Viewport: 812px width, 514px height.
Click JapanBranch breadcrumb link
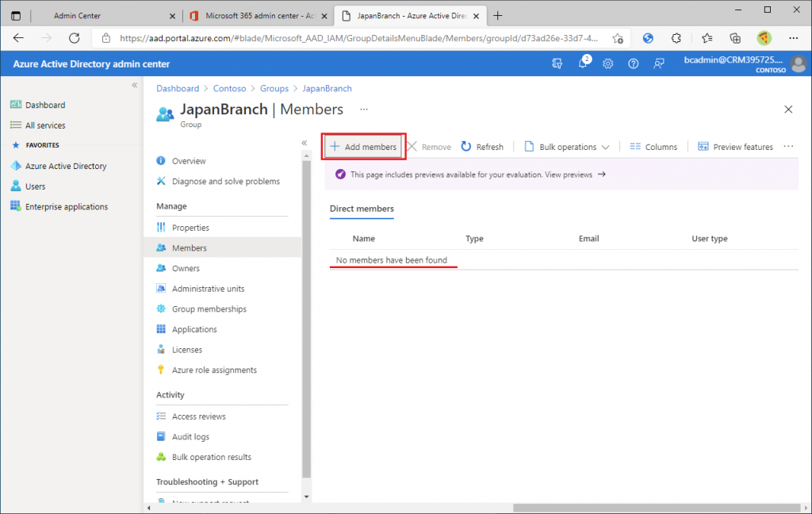point(327,89)
